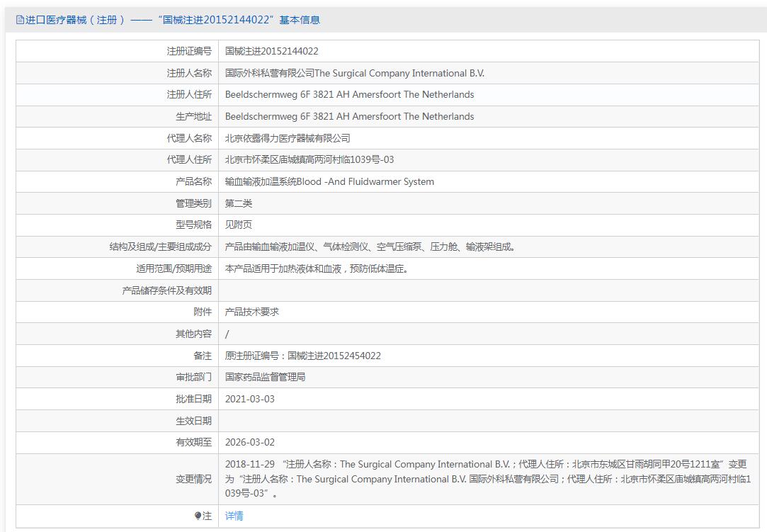The image size is (767, 532).
Task: Select the 注册人住所 address value
Action: pos(349,94)
